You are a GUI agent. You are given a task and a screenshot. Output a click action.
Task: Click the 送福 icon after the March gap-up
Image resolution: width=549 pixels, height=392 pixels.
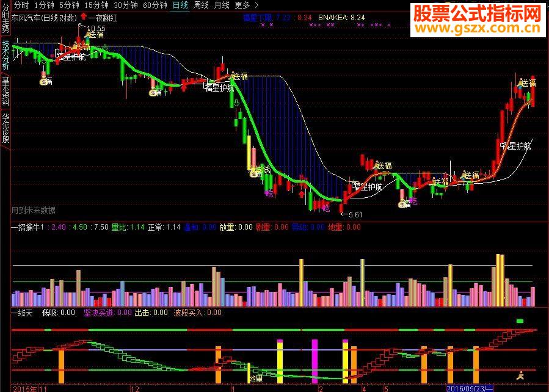[x=377, y=164]
